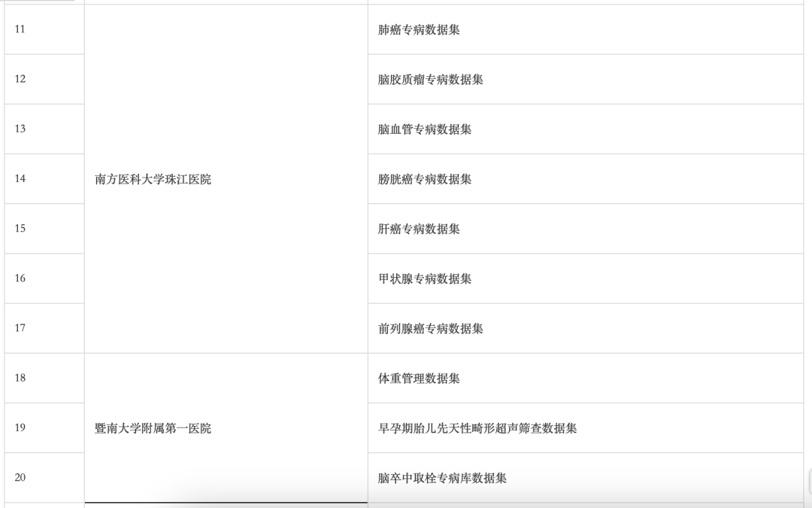Select row number 20 cell

tap(20, 477)
